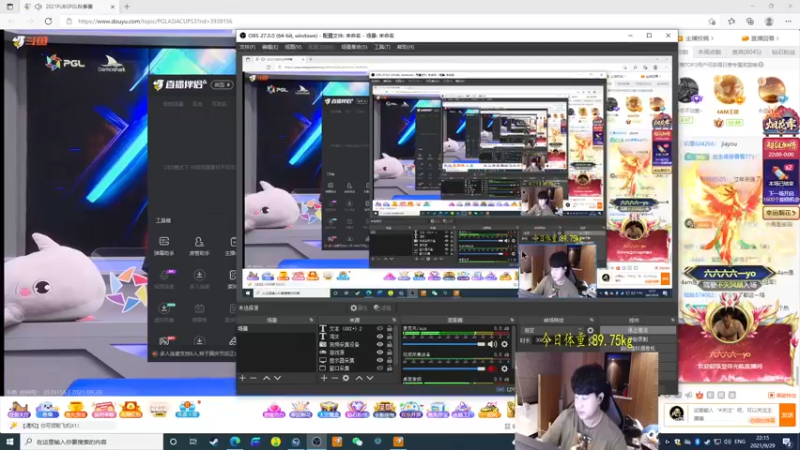
Task: Switch to 直播回看 tab on Douyu
Action: pyautogui.click(x=762, y=38)
